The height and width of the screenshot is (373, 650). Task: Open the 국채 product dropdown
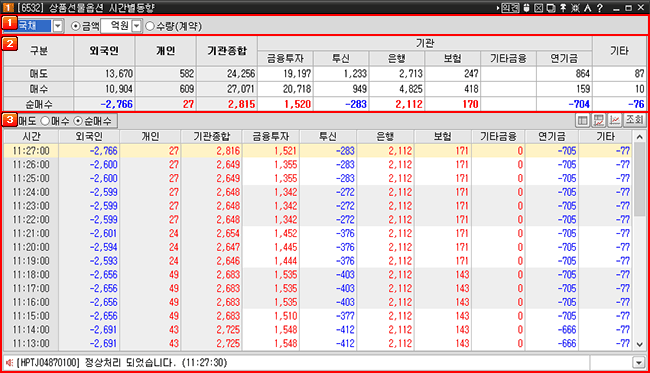pos(58,26)
